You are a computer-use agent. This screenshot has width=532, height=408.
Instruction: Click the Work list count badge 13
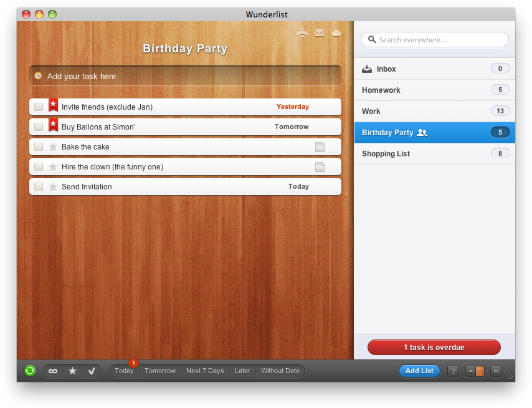click(x=500, y=111)
